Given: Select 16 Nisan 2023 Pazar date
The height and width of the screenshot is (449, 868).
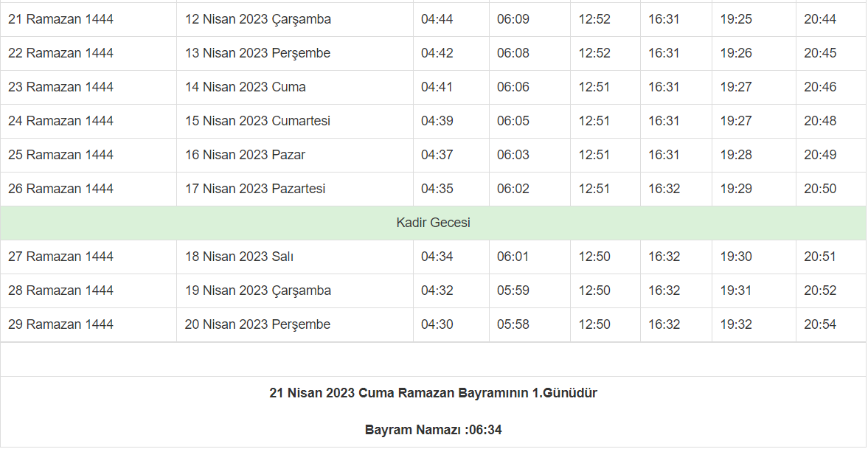Looking at the screenshot, I should pyautogui.click(x=245, y=155).
